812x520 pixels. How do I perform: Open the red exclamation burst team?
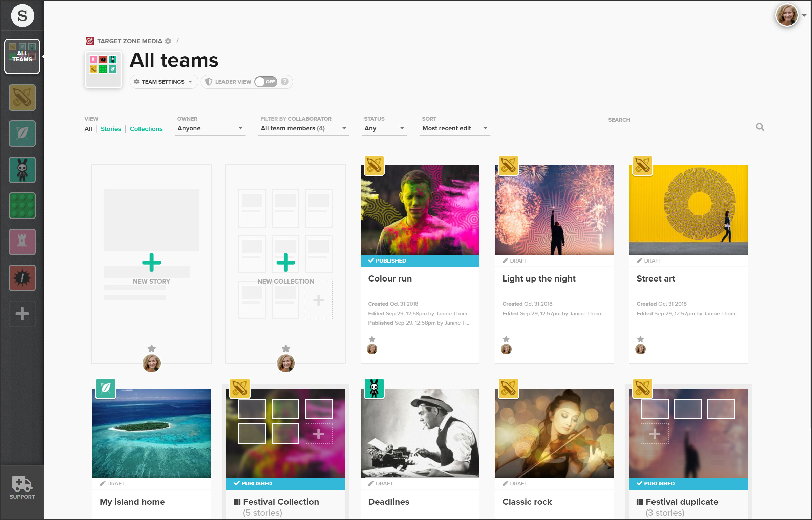22,278
